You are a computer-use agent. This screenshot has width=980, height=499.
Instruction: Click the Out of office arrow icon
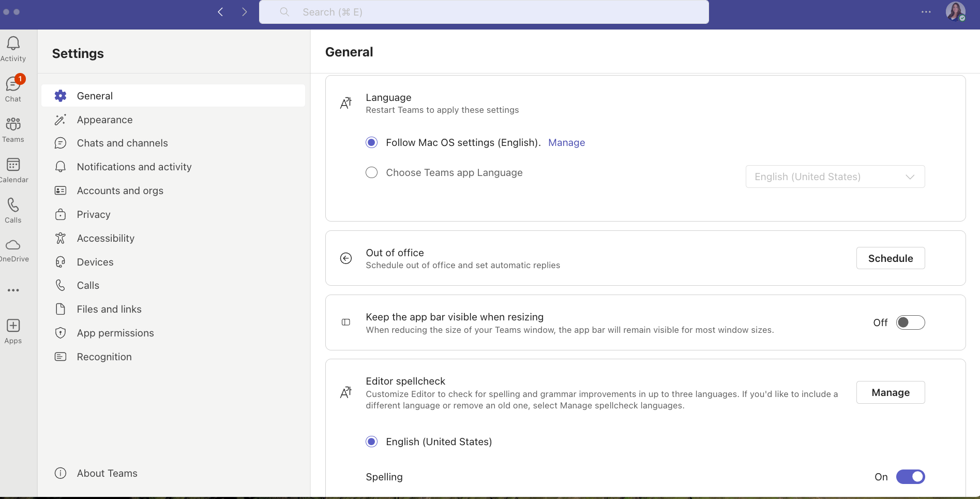pos(346,258)
